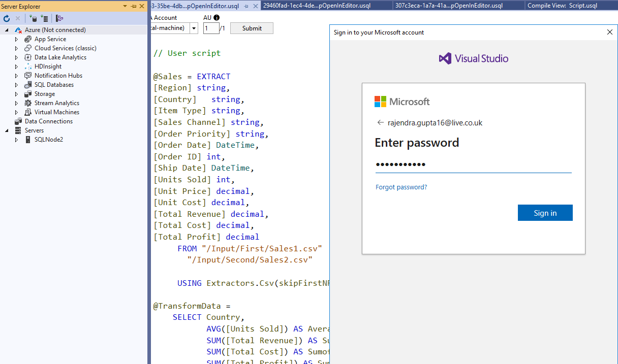Click '"/Input/Second/Sales2.csv"' path text

(250, 260)
